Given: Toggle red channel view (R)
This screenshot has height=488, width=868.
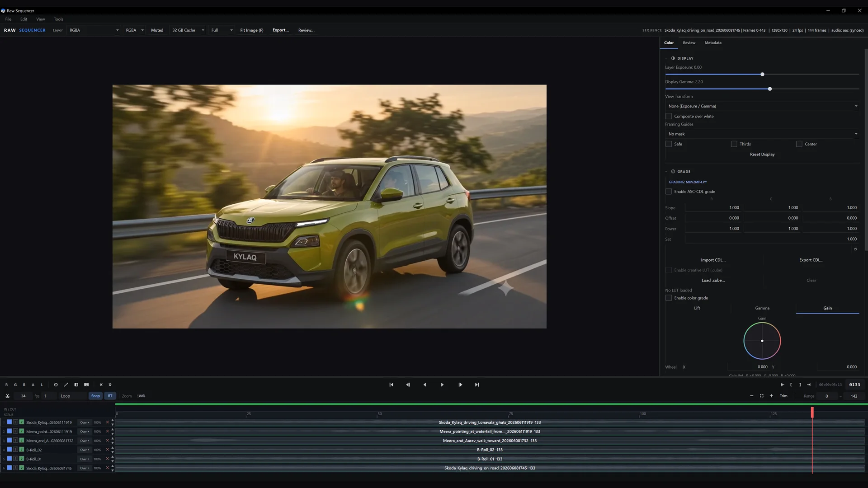Looking at the screenshot, I should click(6, 385).
